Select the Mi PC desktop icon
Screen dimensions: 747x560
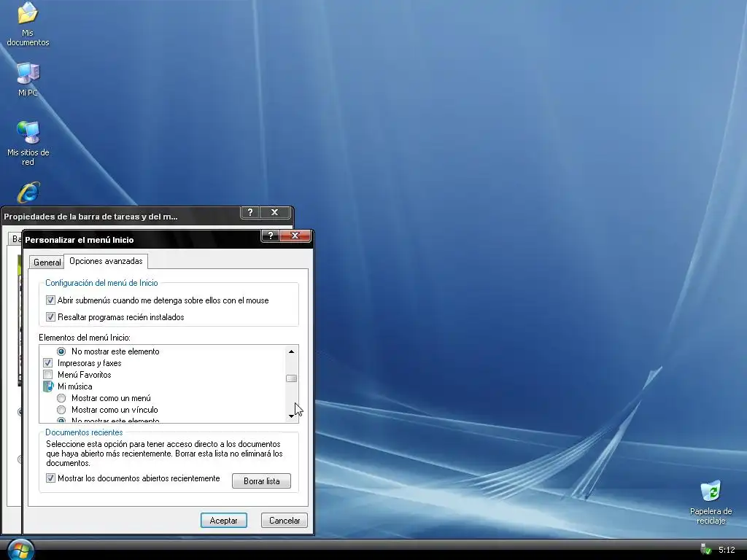coord(28,79)
